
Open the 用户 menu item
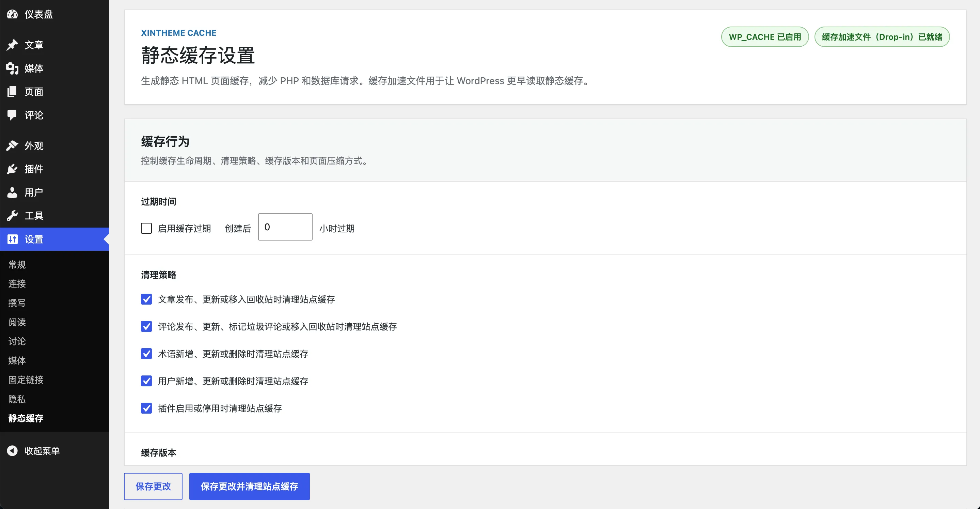click(x=54, y=192)
